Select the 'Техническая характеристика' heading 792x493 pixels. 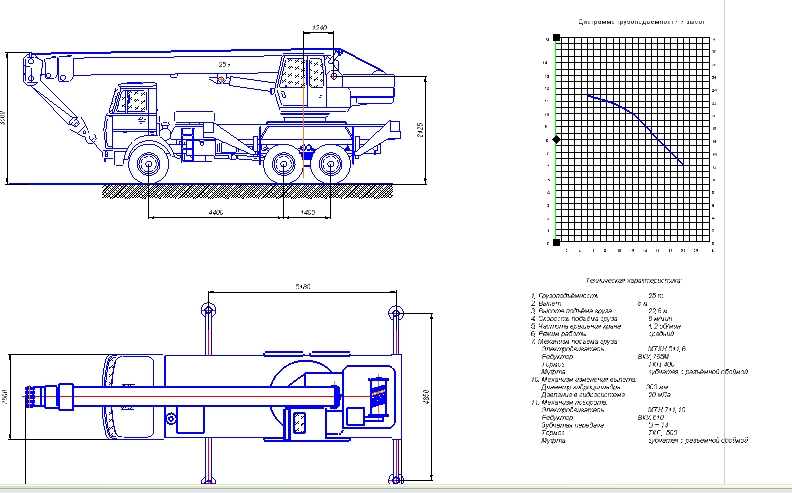pyautogui.click(x=634, y=280)
